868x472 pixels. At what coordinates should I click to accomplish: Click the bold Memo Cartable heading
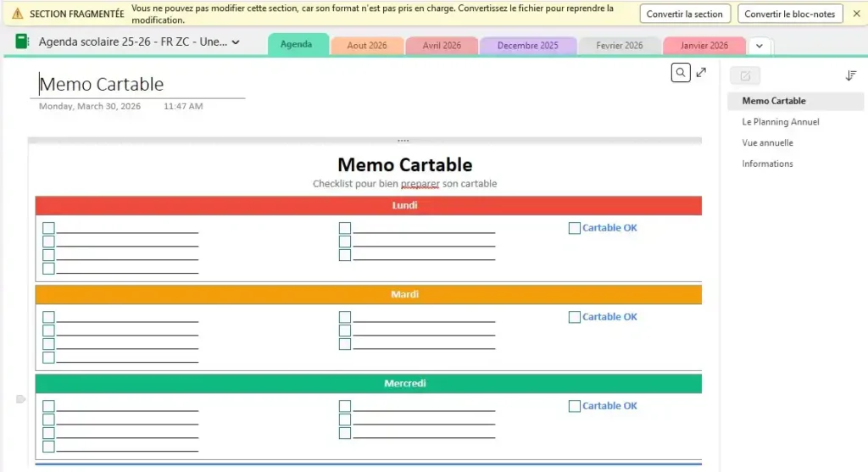404,165
